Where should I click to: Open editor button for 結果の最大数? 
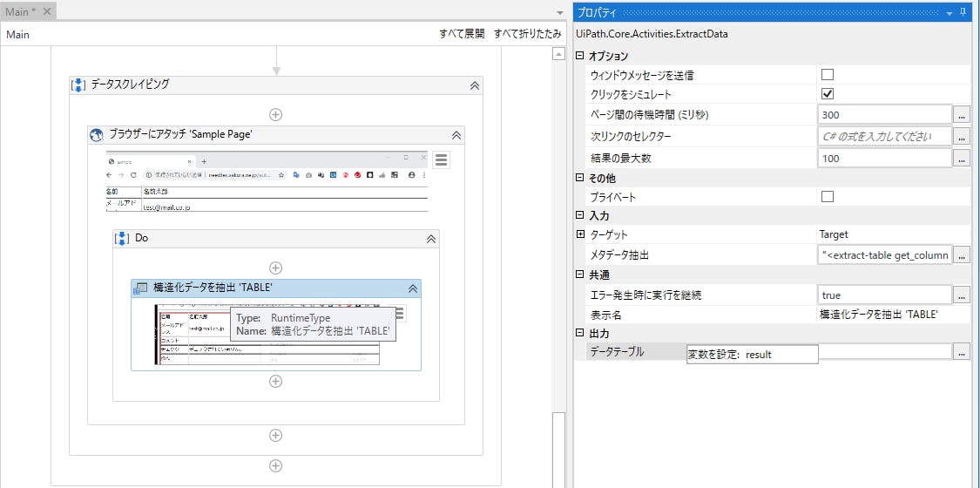pyautogui.click(x=962, y=158)
